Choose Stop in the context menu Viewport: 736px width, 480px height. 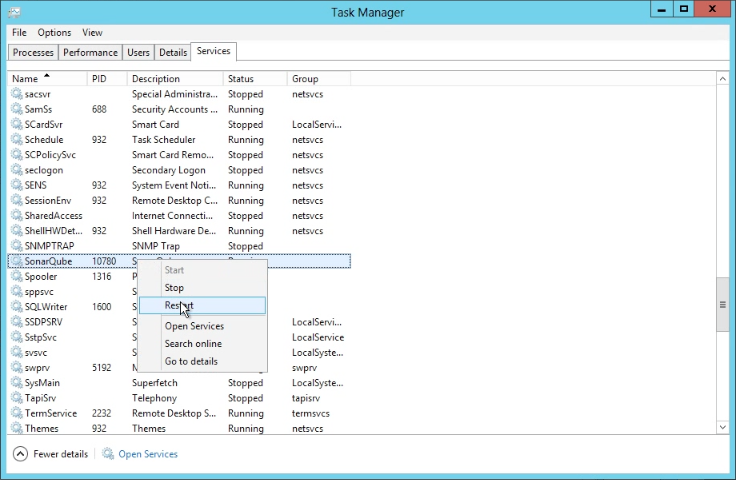point(202,288)
